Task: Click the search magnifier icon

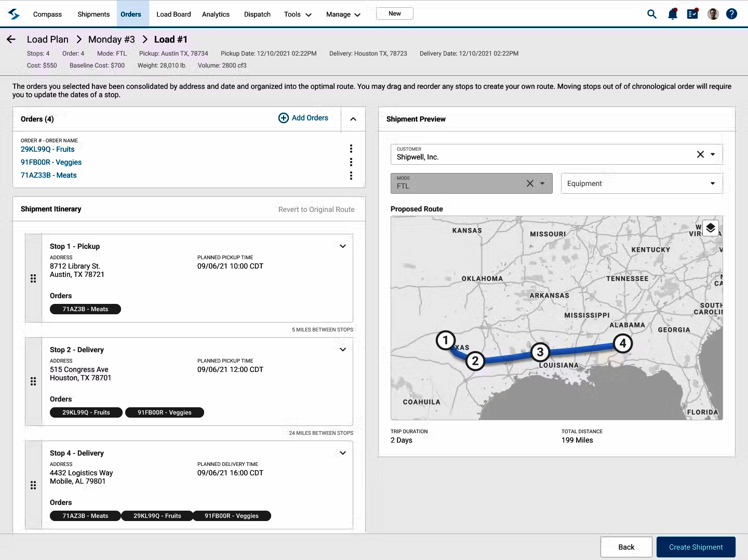Action: (651, 14)
